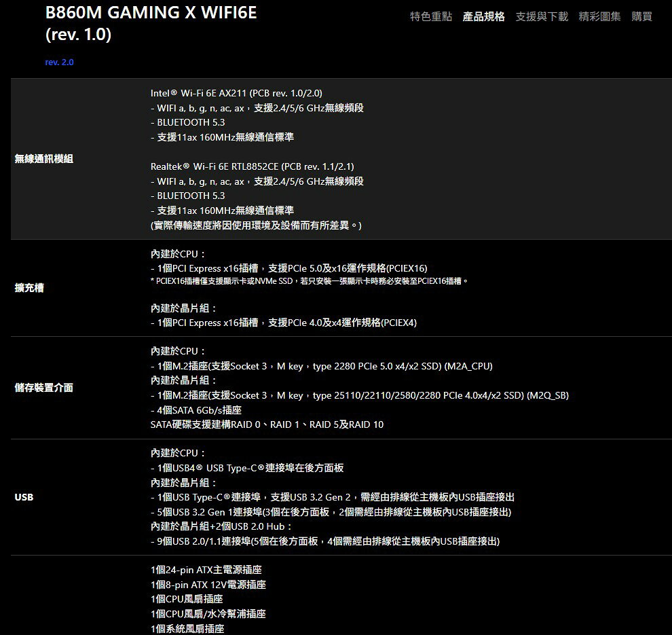Click the 擴充槽 row label
Image resolution: width=672 pixels, height=635 pixels.
[29, 288]
